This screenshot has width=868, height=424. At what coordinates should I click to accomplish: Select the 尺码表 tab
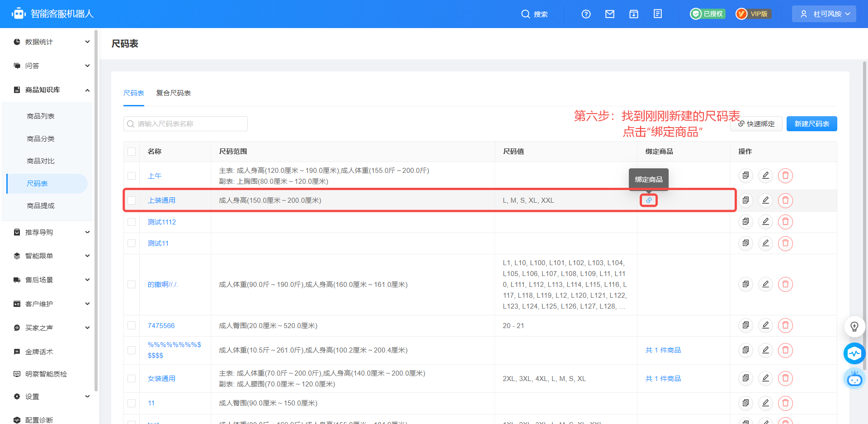(134, 93)
